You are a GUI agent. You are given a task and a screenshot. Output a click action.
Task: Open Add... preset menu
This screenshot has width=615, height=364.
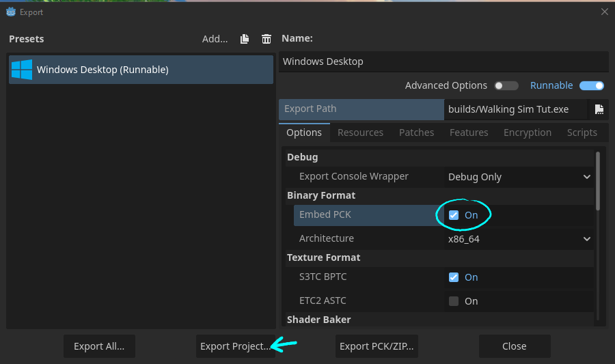pos(215,39)
